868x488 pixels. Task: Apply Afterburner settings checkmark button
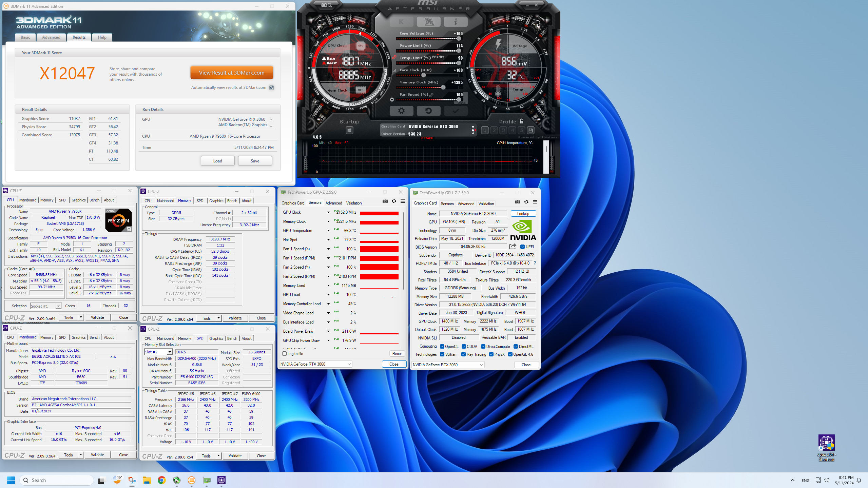tap(456, 111)
